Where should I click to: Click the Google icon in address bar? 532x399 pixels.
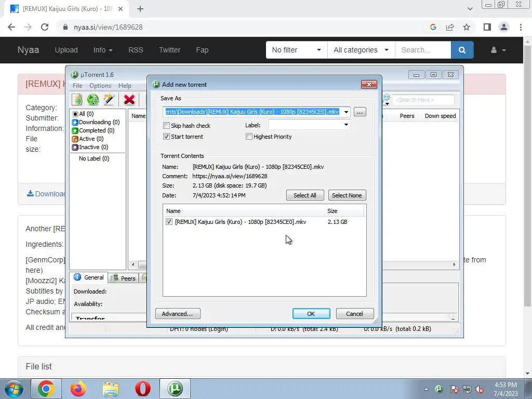[x=433, y=27]
